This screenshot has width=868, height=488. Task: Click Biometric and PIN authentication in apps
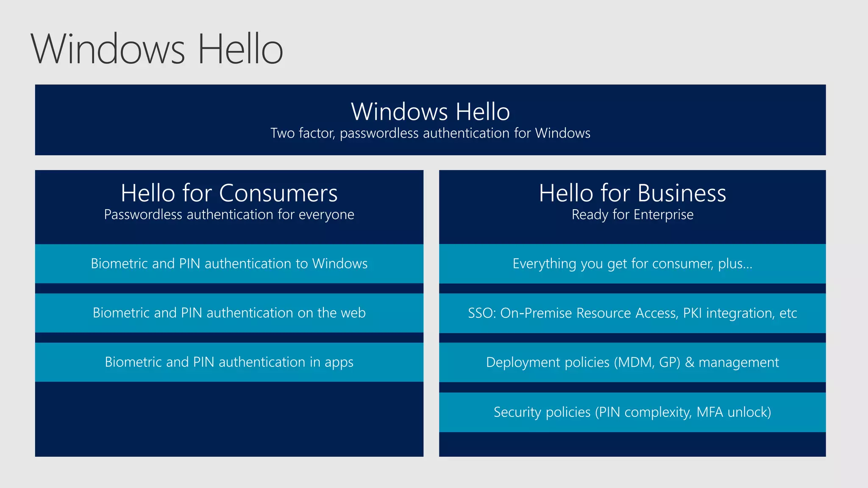229,362
